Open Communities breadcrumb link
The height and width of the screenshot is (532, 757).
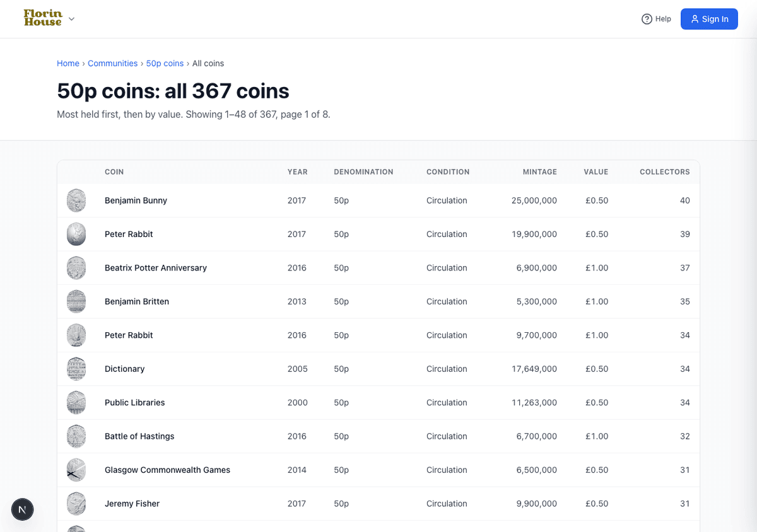113,64
